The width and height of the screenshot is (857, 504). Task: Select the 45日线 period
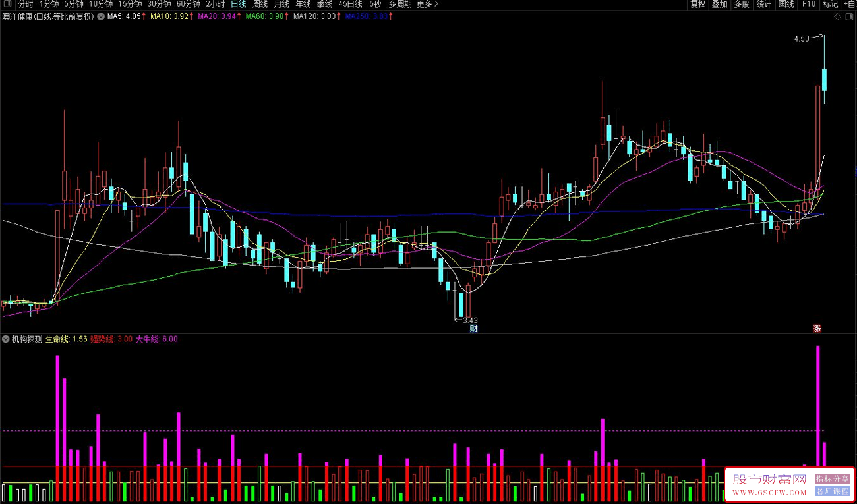pyautogui.click(x=351, y=4)
